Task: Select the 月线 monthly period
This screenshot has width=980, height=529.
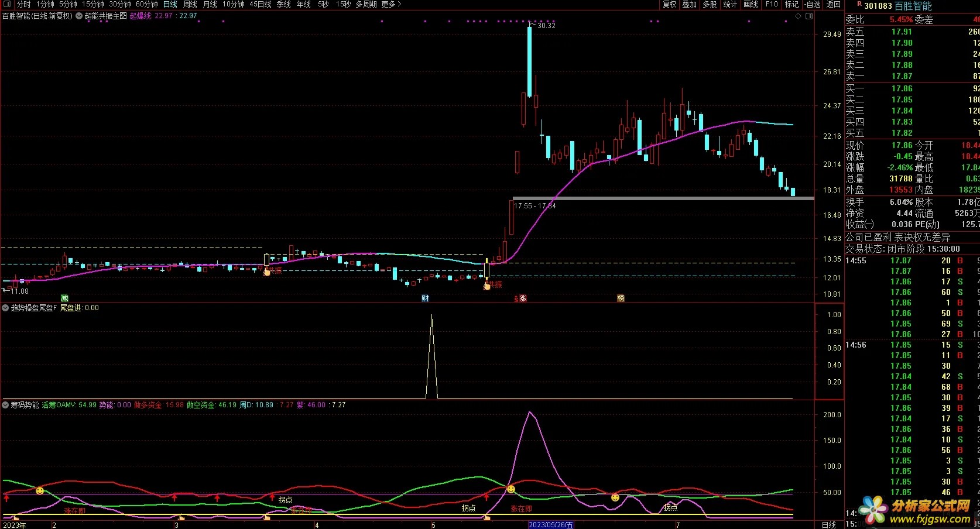Action: click(210, 4)
